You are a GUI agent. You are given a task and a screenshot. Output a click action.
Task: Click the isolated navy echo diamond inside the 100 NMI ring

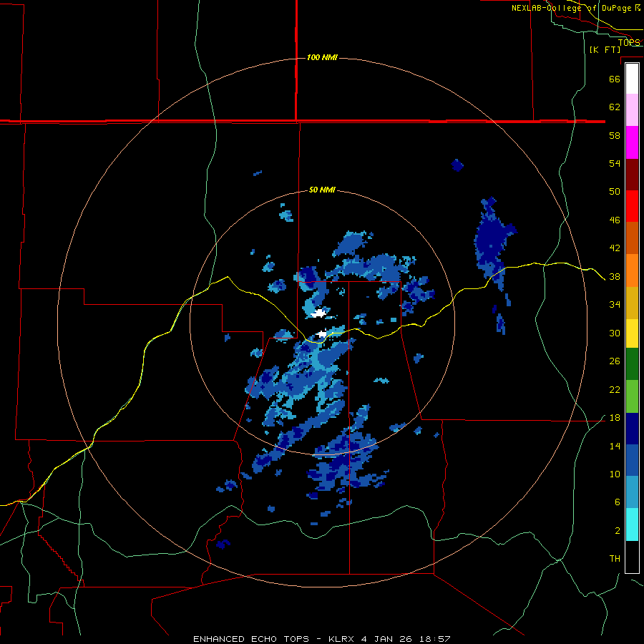[457, 165]
